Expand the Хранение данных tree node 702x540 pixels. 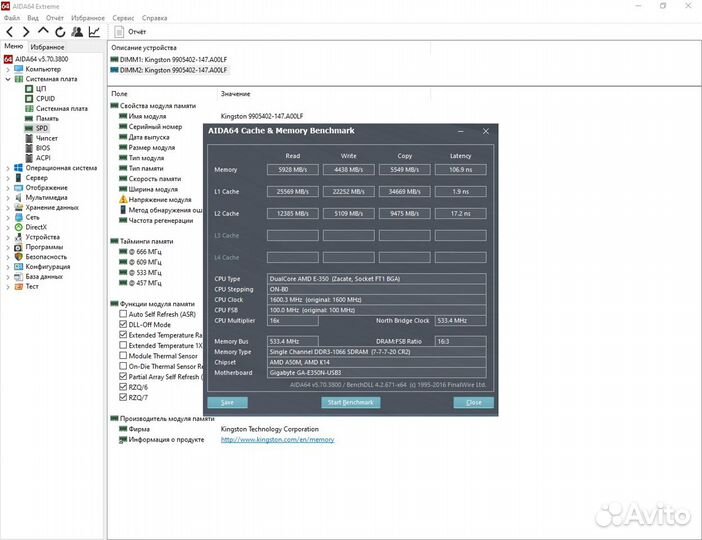(x=8, y=208)
